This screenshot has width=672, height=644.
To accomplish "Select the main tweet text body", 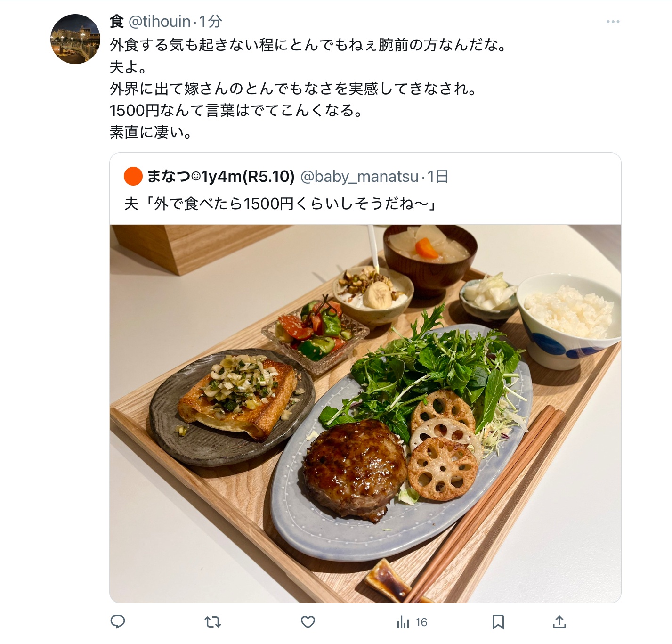I will 309,89.
